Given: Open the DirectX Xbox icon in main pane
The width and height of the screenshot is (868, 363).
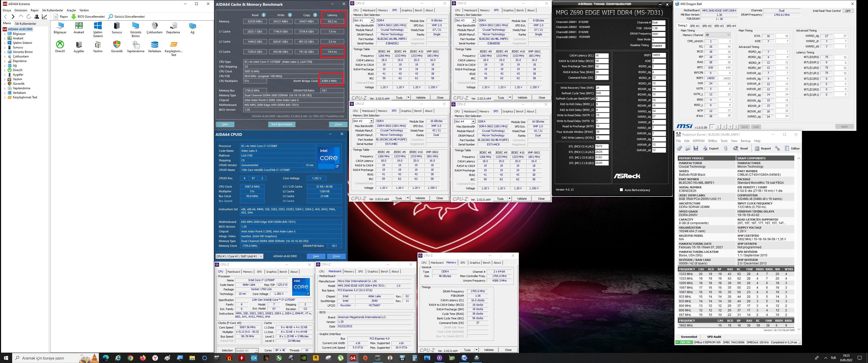Looking at the screenshot, I should coord(60,47).
